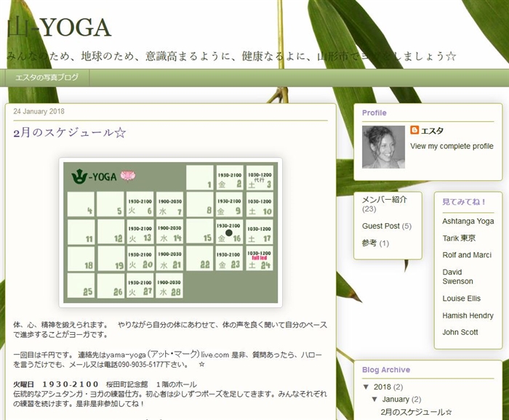Viewport: 509px width, 420px height.
Task: Open the February schedule calendar image
Action: tap(170, 233)
